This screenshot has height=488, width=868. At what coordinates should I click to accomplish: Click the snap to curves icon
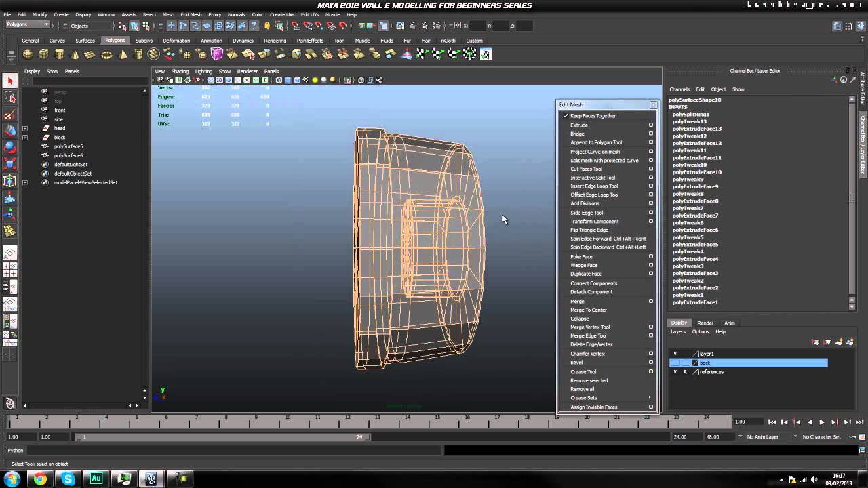308,26
